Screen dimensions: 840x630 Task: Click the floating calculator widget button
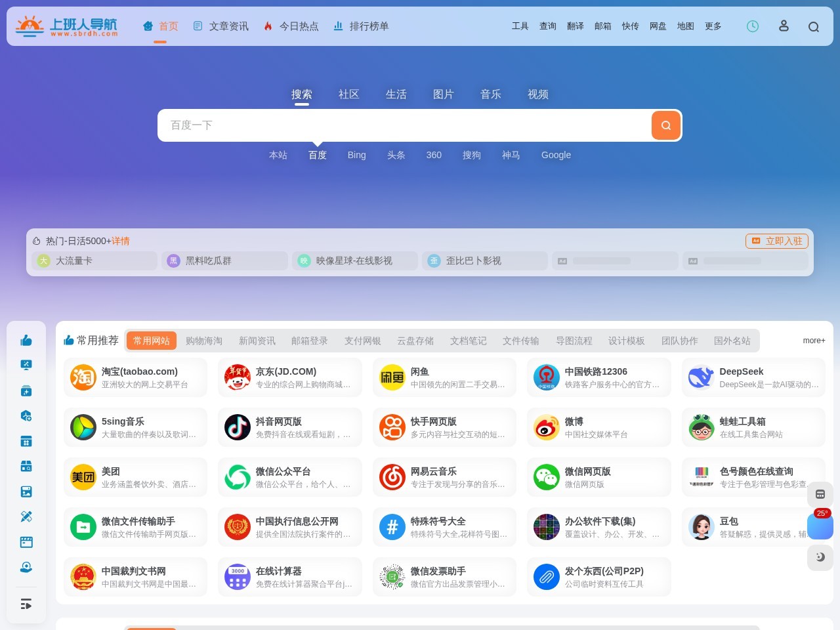[x=820, y=494]
